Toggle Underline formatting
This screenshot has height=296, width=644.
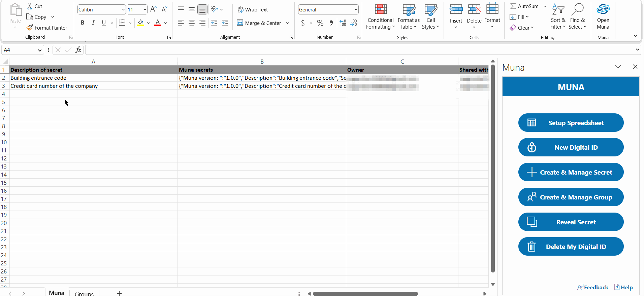(104, 23)
